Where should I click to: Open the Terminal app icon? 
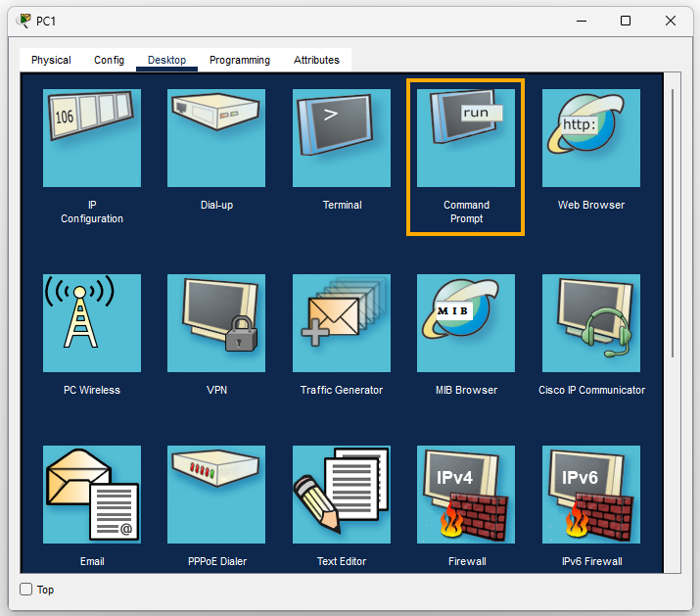(342, 137)
